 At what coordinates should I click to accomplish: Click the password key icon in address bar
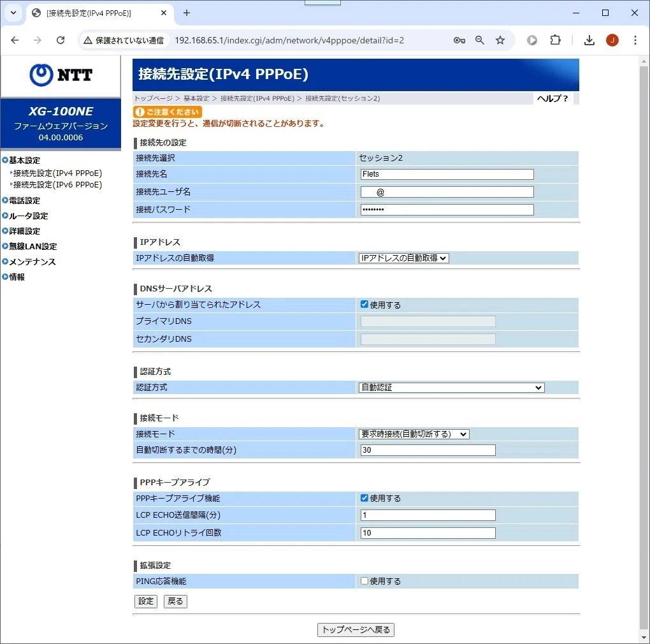[459, 40]
